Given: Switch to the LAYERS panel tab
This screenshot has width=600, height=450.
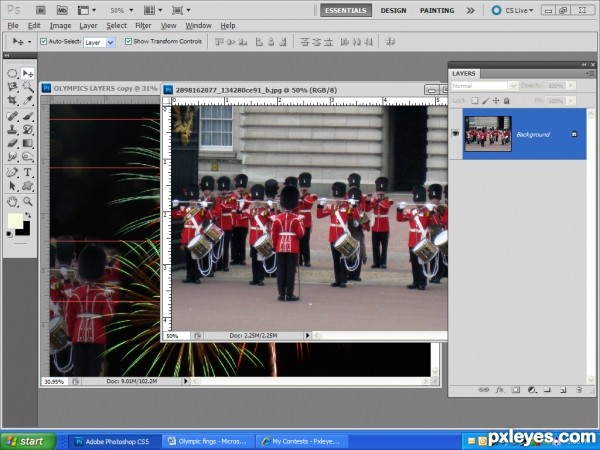Looking at the screenshot, I should 464,73.
